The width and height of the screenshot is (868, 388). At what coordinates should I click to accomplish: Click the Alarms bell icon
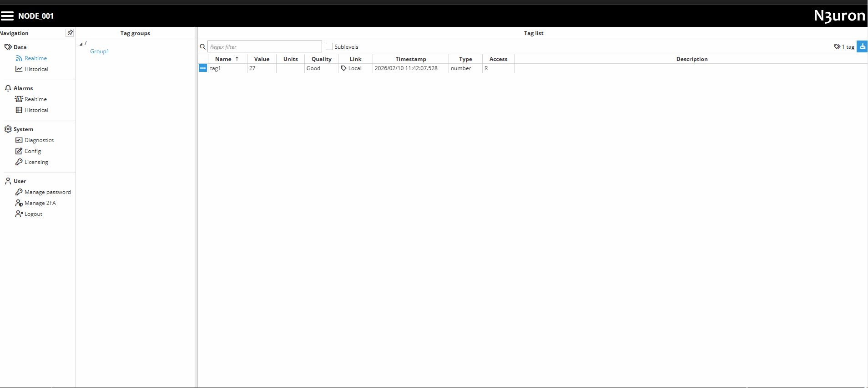pos(8,88)
